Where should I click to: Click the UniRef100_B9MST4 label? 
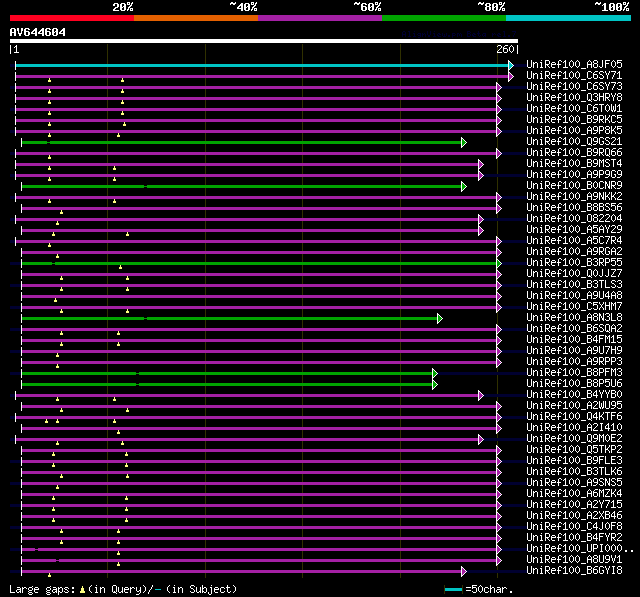click(574, 164)
